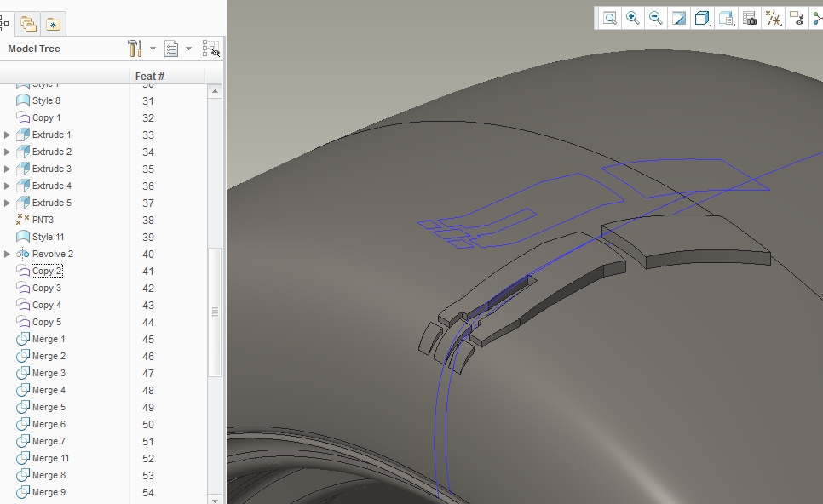The height and width of the screenshot is (504, 823).
Task: Expand the Extrude 3 feature
Action: point(7,169)
